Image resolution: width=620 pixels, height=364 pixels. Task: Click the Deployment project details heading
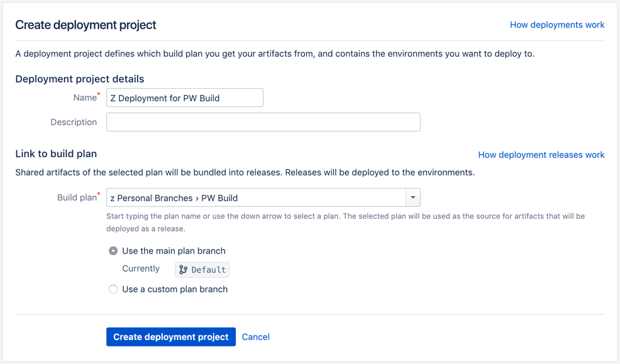pyautogui.click(x=80, y=79)
